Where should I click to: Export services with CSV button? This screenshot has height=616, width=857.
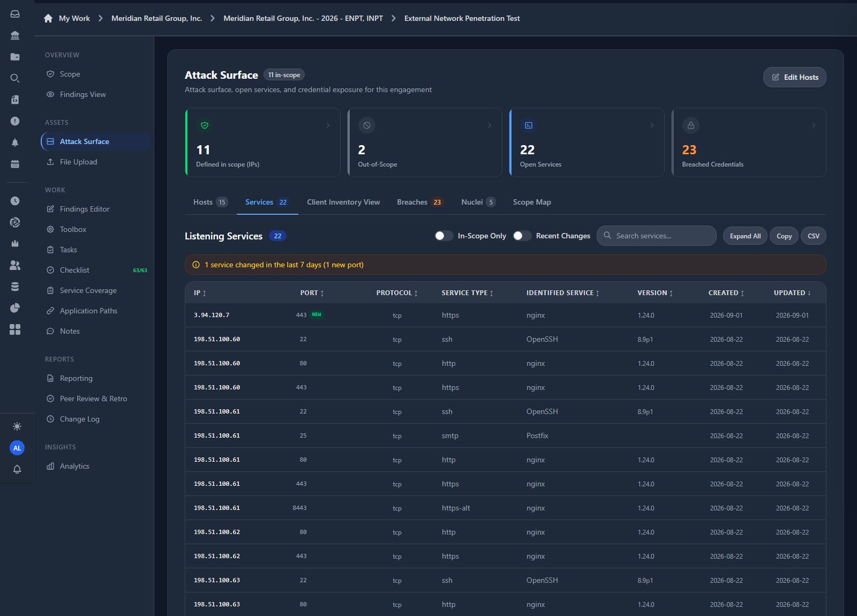pos(813,236)
